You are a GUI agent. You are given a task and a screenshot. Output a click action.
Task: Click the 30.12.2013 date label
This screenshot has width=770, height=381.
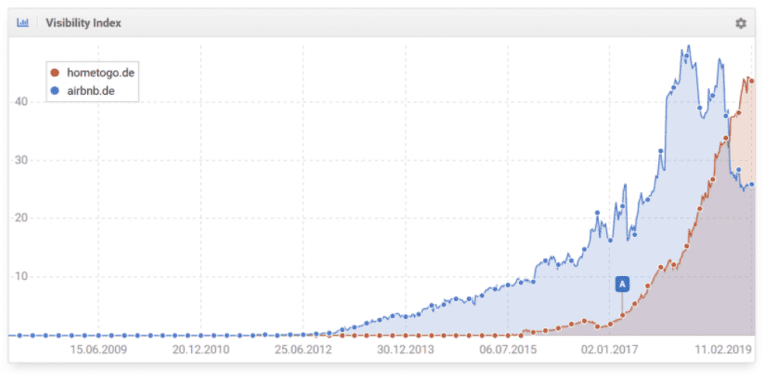[406, 350]
